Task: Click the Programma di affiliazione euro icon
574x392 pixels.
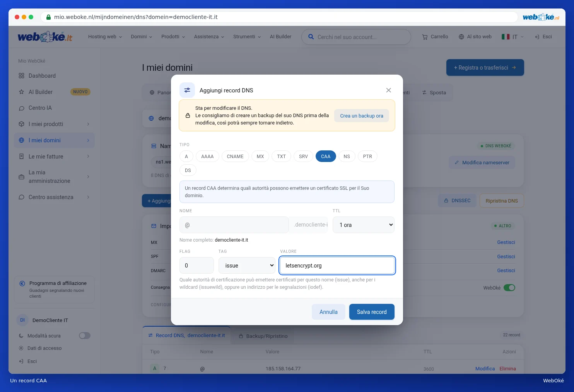Action: coord(22,283)
